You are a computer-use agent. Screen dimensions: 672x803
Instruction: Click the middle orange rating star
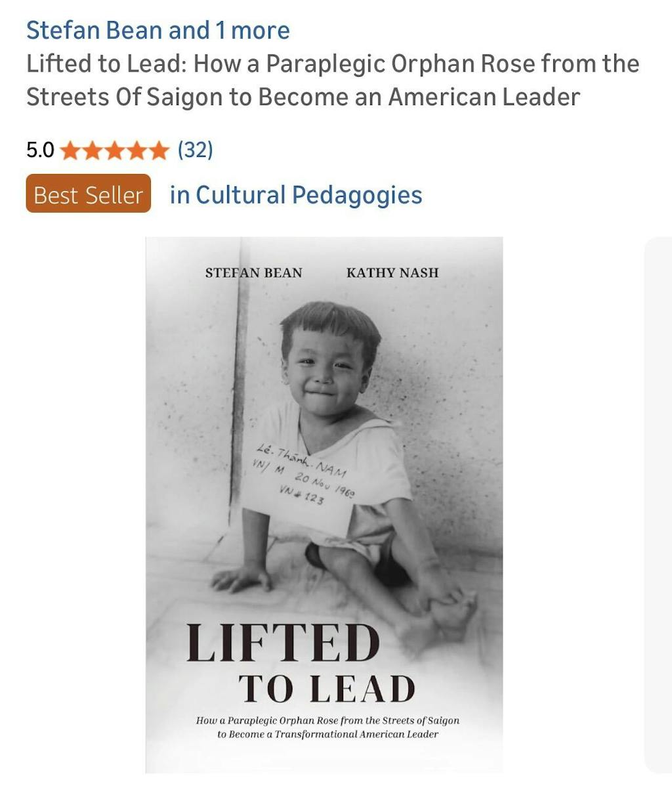pyautogui.click(x=115, y=151)
